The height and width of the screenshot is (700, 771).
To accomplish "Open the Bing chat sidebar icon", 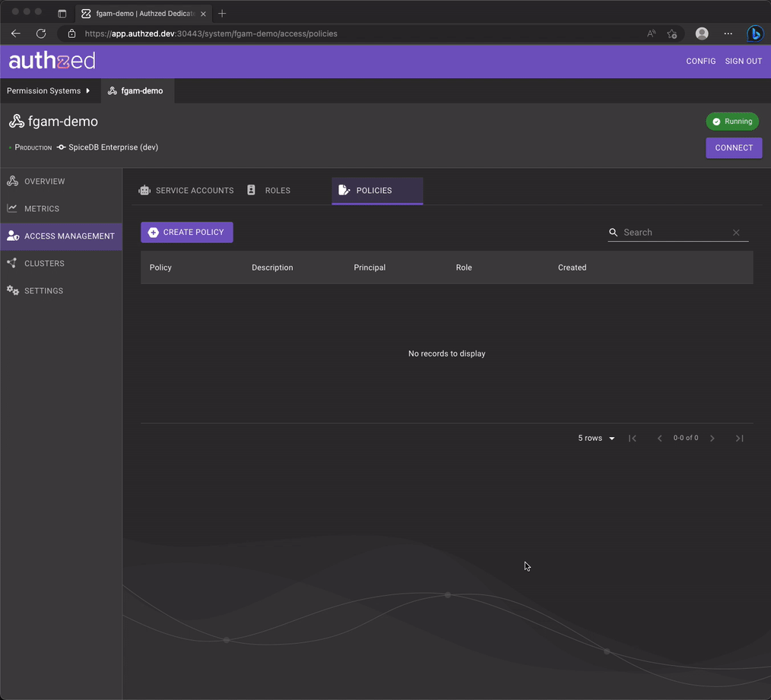I will 755,33.
